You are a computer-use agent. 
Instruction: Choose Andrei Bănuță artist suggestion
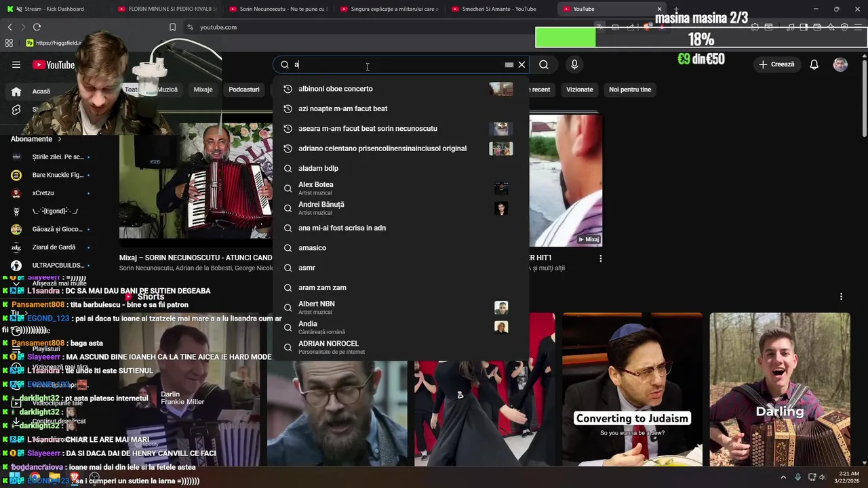click(x=400, y=208)
